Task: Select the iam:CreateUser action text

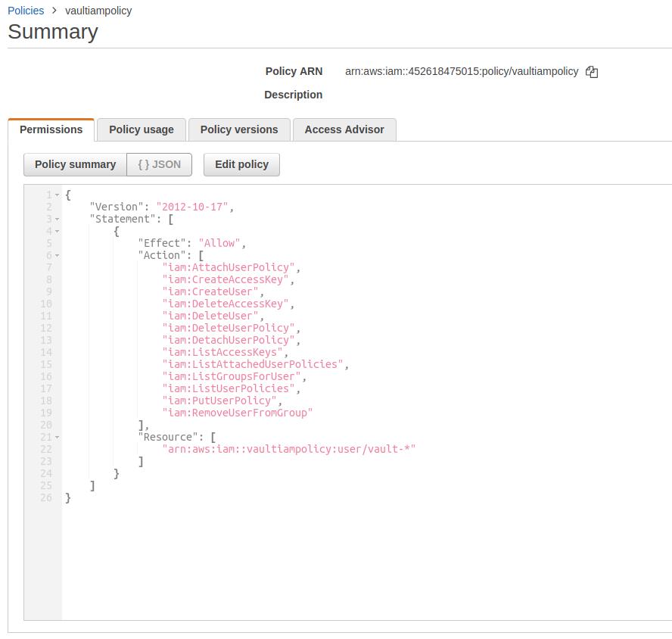Action: [x=210, y=291]
